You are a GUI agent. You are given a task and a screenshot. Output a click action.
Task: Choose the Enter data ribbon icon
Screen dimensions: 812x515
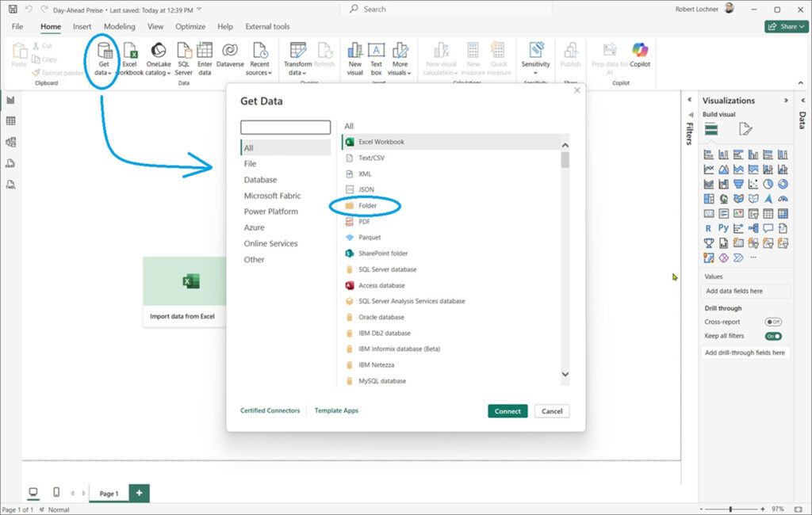pyautogui.click(x=205, y=59)
